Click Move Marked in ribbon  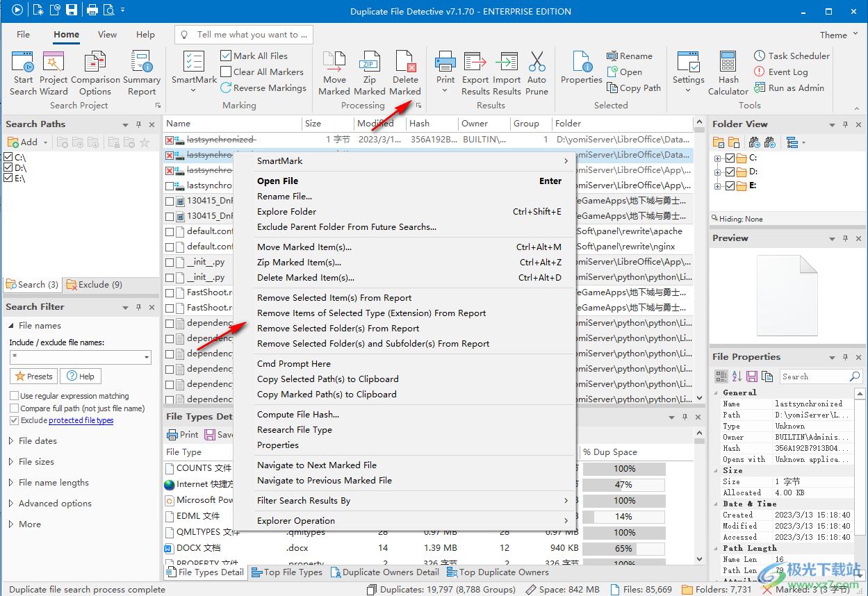334,73
